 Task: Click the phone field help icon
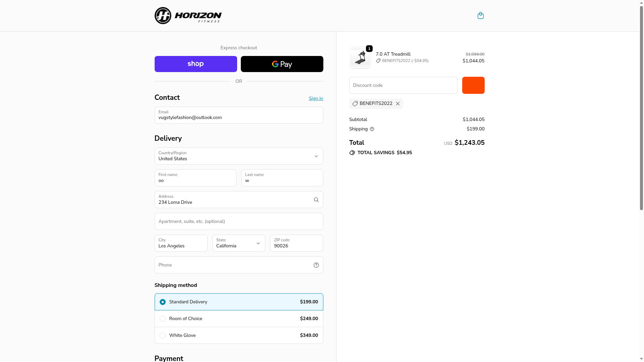pos(316,265)
